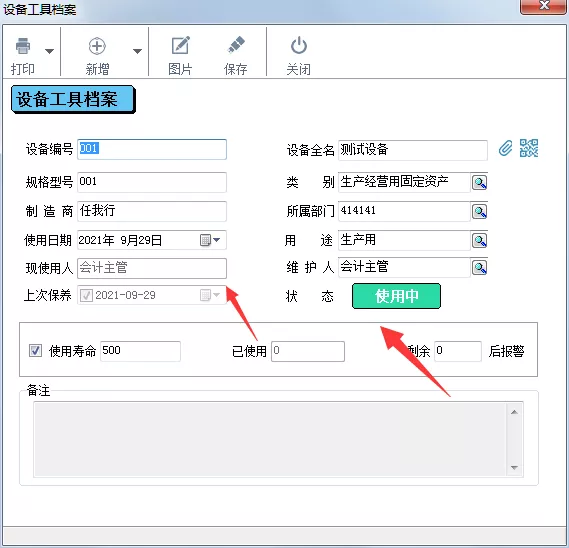Image resolution: width=569 pixels, height=548 pixels.
Task: Click the 类别 lookup magnifier icon
Action: (479, 183)
